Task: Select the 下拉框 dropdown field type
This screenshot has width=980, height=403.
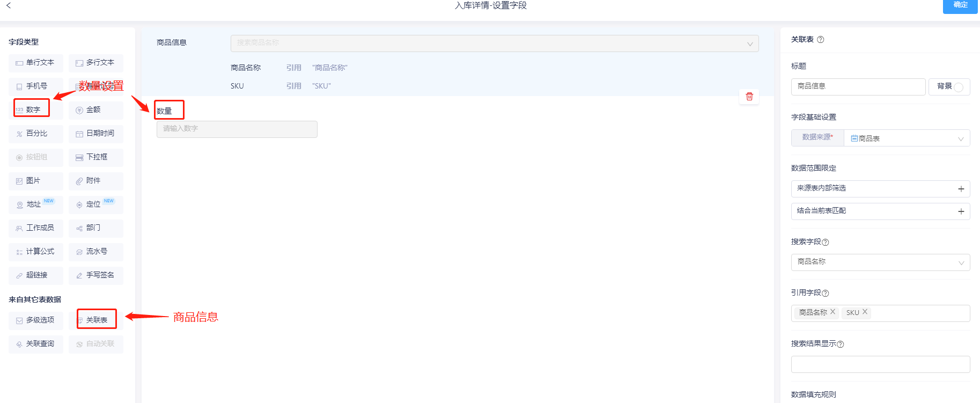Action: click(x=96, y=157)
